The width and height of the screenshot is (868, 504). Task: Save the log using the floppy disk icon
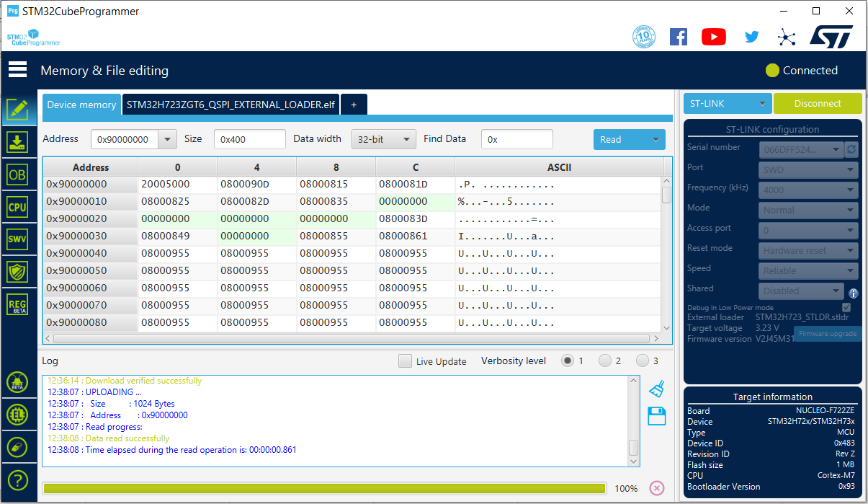656,416
